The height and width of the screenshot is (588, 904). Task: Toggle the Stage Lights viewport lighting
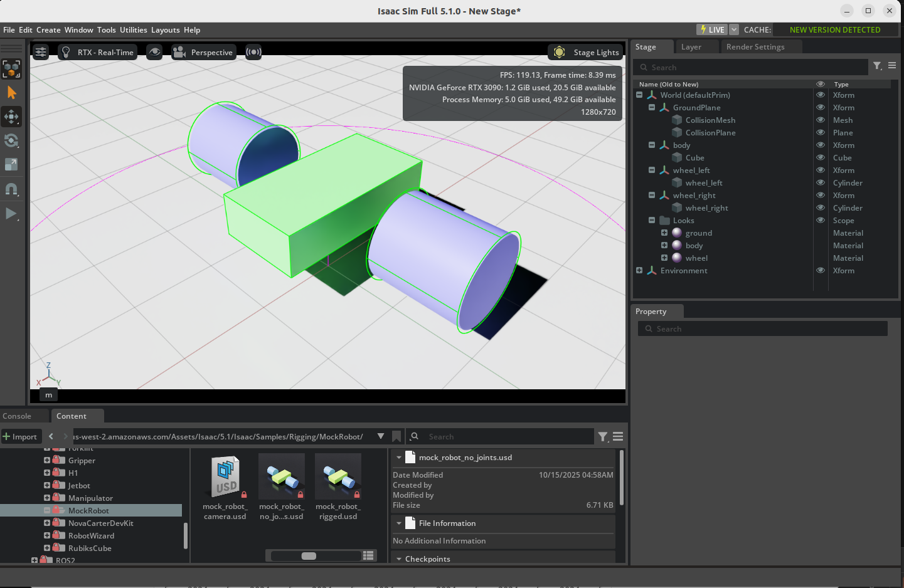tap(584, 52)
